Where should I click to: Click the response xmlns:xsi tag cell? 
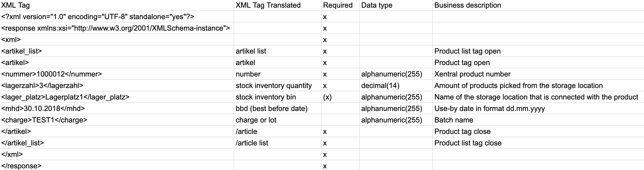point(115,28)
